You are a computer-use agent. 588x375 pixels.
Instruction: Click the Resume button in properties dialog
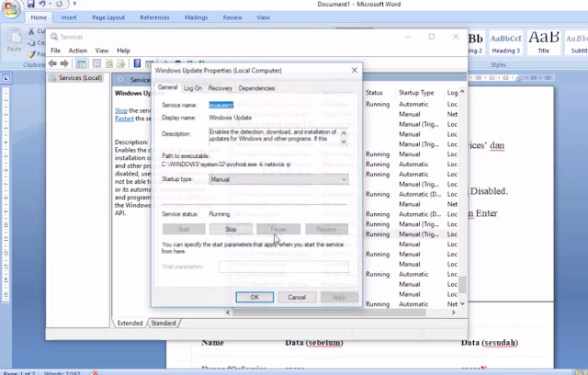[x=326, y=229]
